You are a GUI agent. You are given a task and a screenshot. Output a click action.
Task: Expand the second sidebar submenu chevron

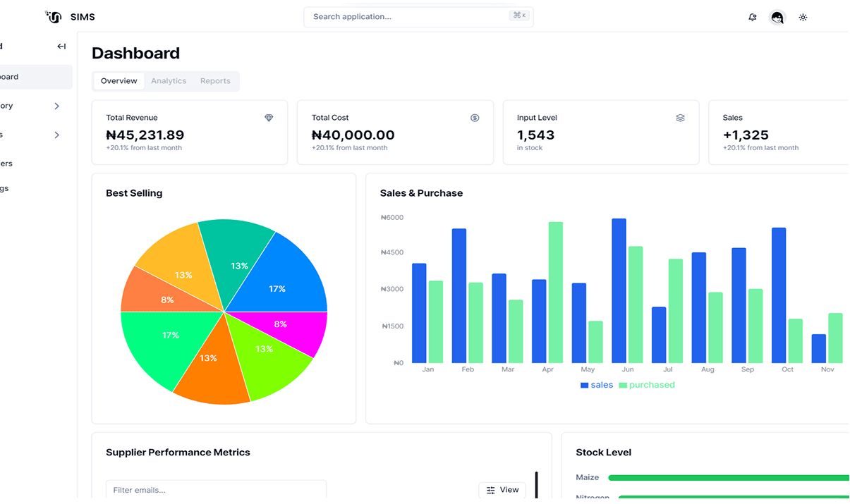[x=57, y=135]
